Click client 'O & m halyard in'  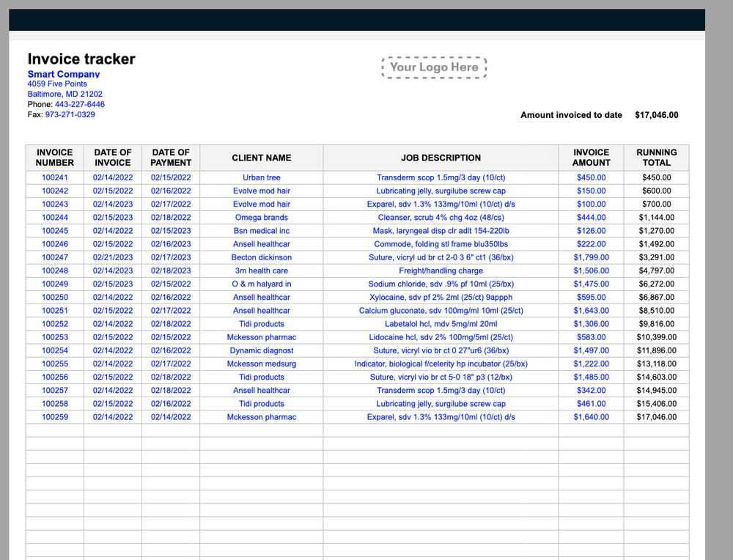click(x=262, y=284)
